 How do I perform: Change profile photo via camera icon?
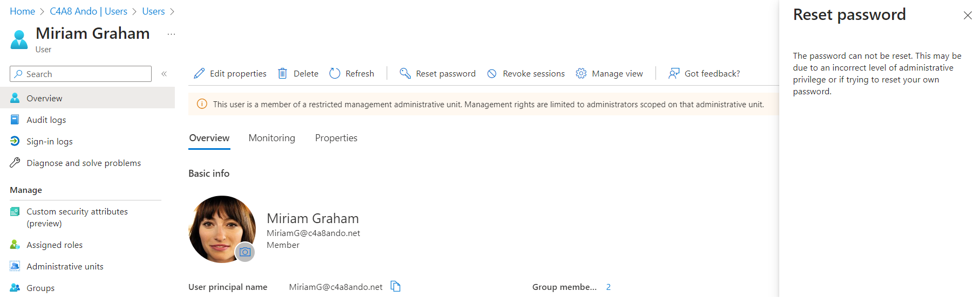245,252
